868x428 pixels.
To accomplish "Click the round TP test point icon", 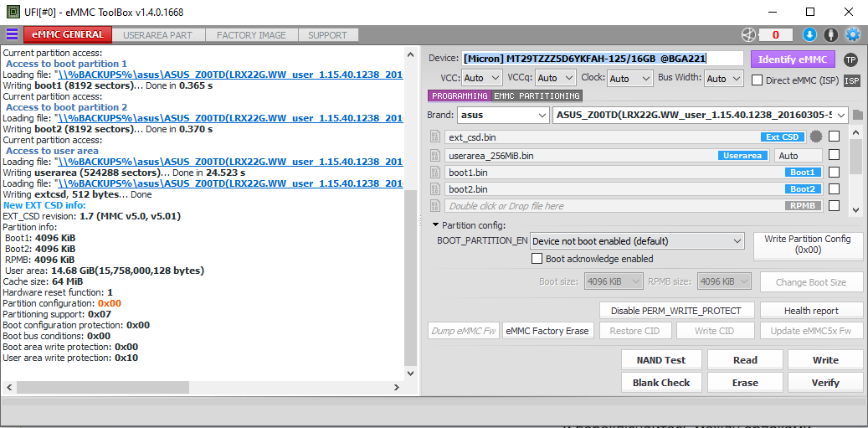I will click(850, 59).
